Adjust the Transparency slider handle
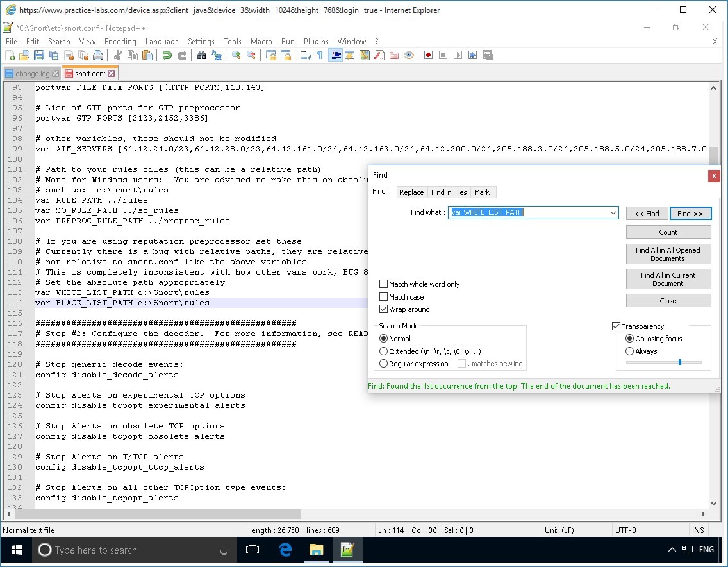 click(x=679, y=362)
